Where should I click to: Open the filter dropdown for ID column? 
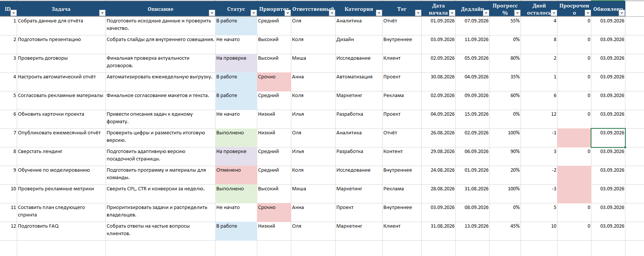pyautogui.click(x=14, y=13)
